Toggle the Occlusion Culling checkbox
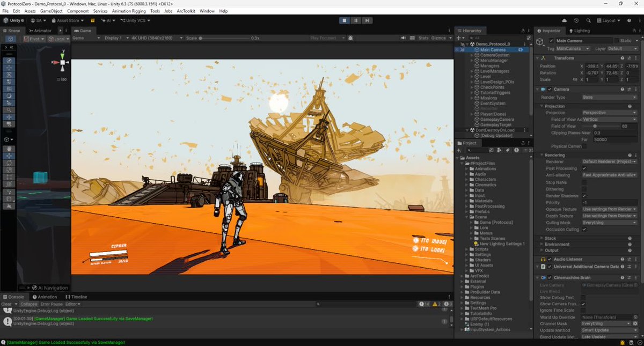 pos(584,230)
